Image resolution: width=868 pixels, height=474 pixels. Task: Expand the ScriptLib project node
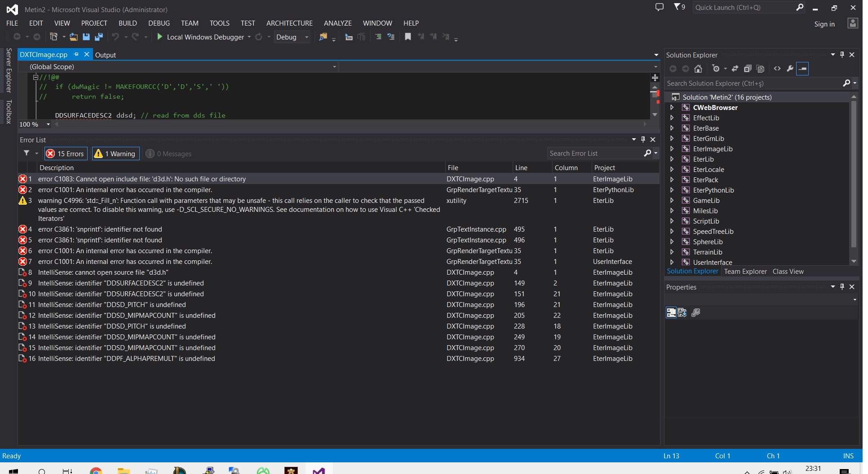[672, 221]
